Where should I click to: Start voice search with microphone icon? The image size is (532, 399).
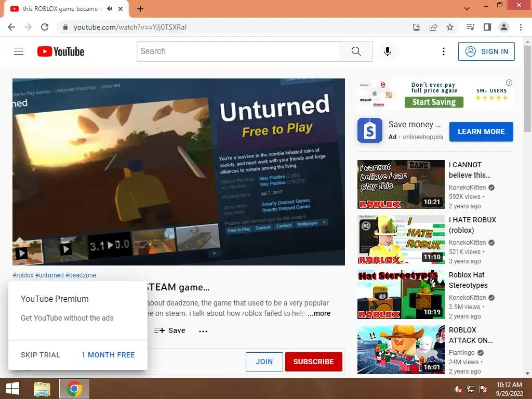pos(388,51)
